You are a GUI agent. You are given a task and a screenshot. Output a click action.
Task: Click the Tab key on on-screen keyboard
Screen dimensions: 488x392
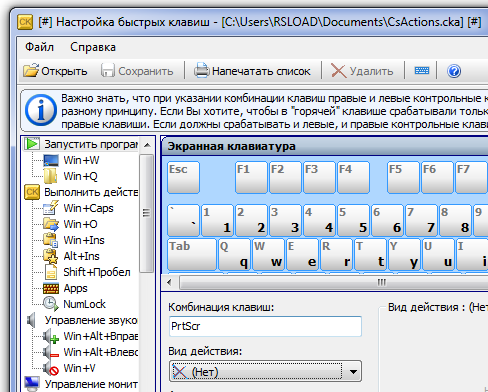coord(192,254)
